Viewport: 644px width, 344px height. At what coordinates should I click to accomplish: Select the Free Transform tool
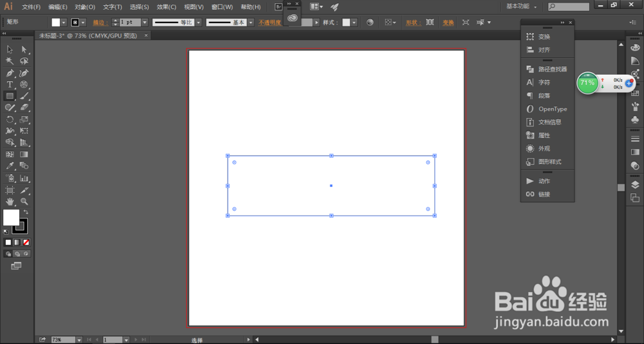pos(24,131)
